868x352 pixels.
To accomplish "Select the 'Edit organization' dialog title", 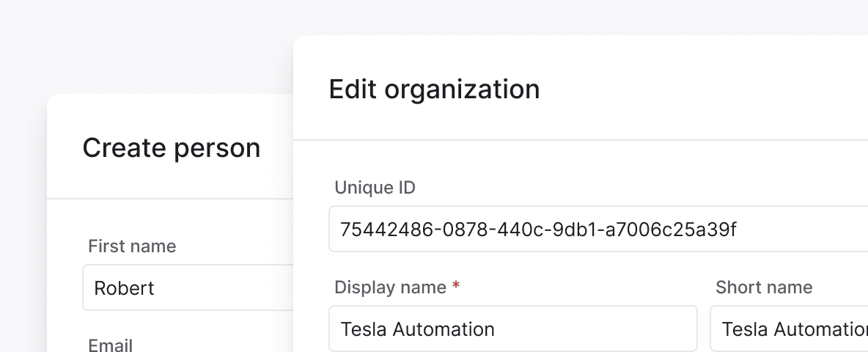I will [434, 89].
